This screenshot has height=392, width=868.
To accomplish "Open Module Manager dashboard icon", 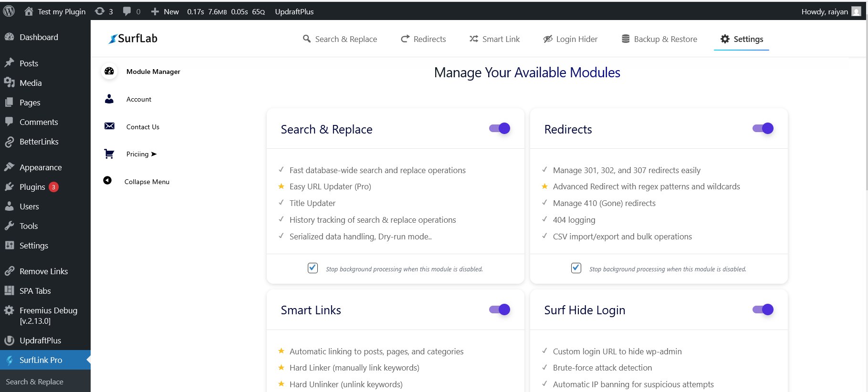I will point(109,72).
